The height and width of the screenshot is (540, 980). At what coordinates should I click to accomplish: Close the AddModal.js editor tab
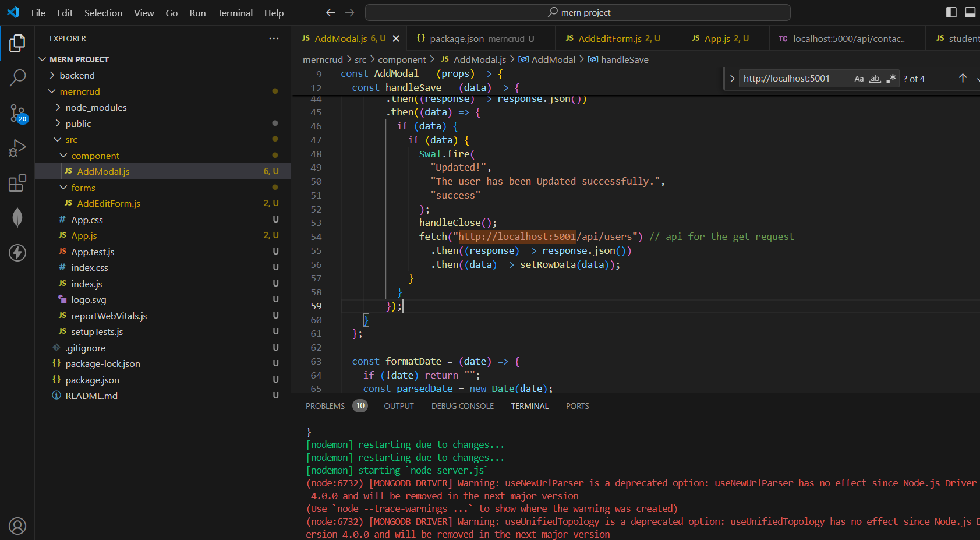[396, 38]
